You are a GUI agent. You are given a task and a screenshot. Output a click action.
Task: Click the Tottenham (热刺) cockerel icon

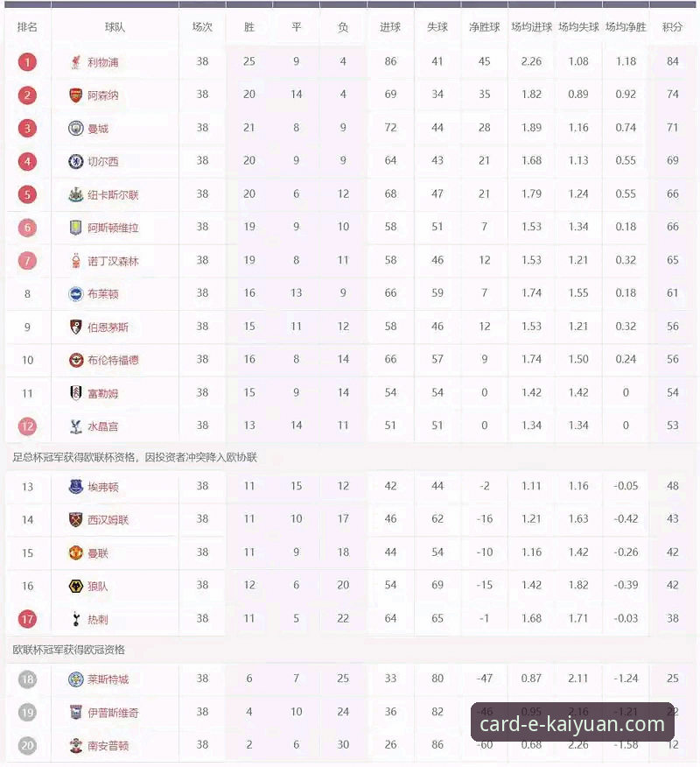click(76, 619)
